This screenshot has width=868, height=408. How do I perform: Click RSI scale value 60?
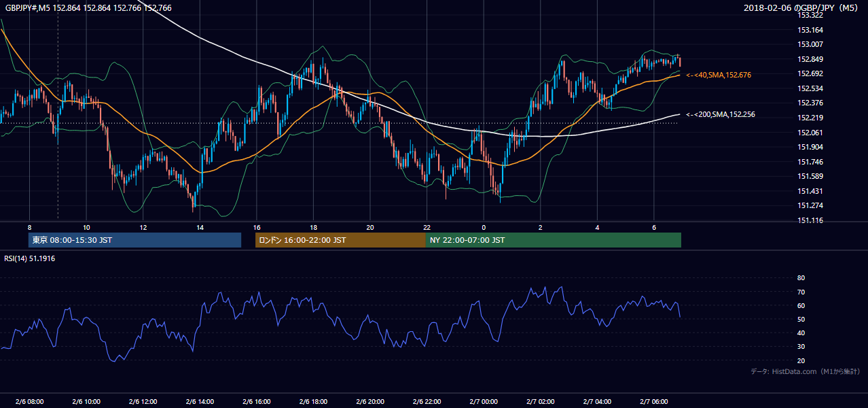click(x=801, y=305)
